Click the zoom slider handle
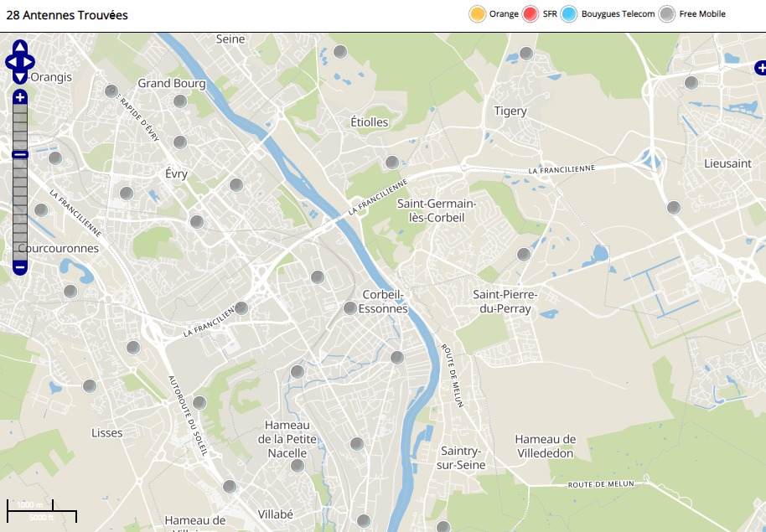The height and width of the screenshot is (532, 766). click(x=20, y=154)
